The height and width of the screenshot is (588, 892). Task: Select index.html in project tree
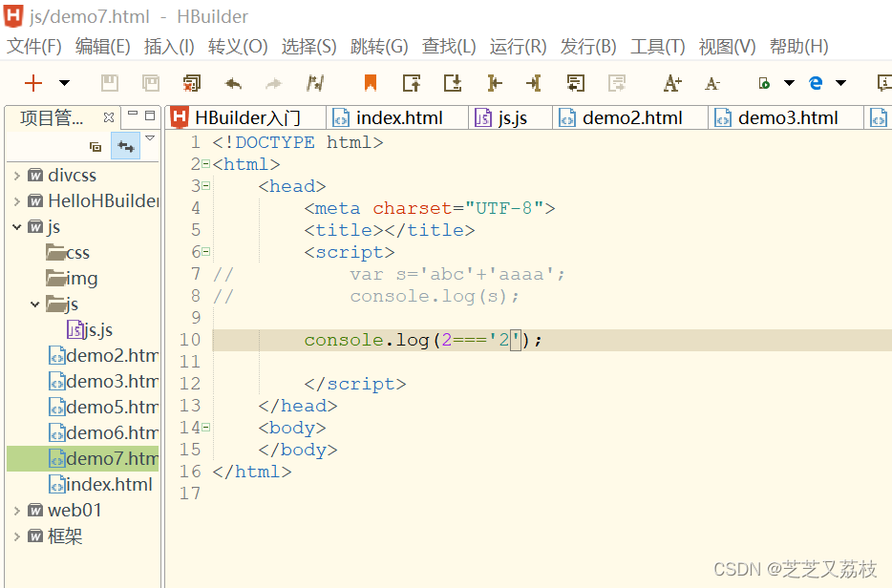(100, 485)
